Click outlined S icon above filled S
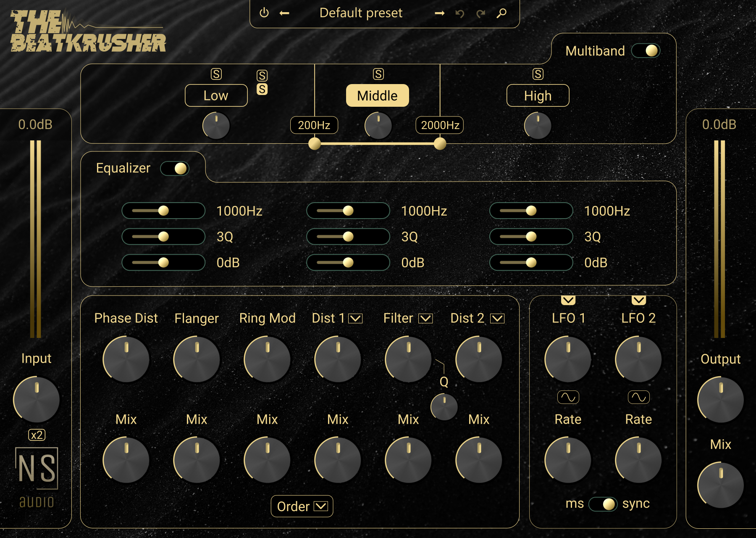This screenshot has width=756, height=538. (262, 76)
